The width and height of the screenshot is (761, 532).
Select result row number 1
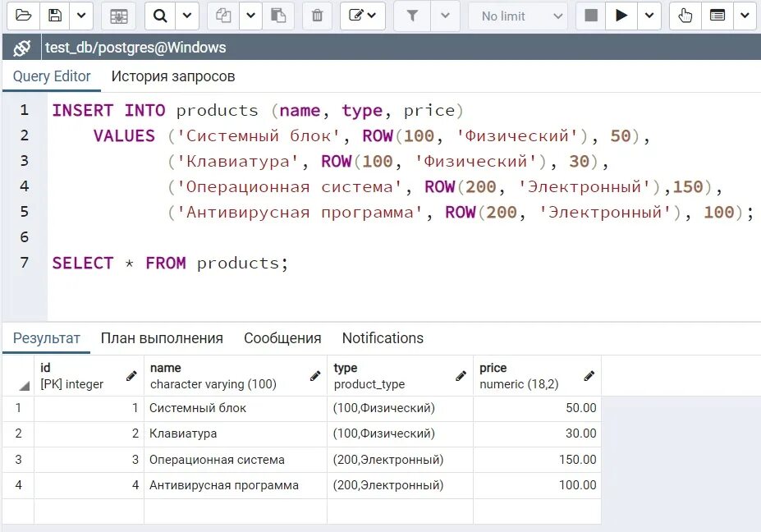[18, 408]
